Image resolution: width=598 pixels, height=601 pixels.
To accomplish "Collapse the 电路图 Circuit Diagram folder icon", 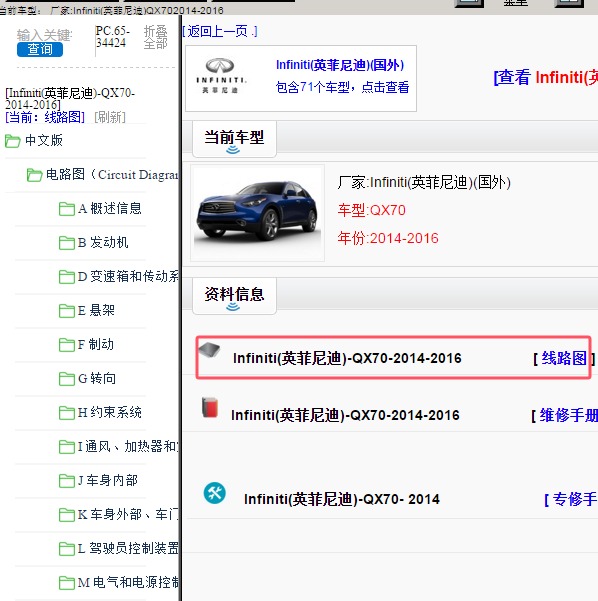I will [x=34, y=175].
